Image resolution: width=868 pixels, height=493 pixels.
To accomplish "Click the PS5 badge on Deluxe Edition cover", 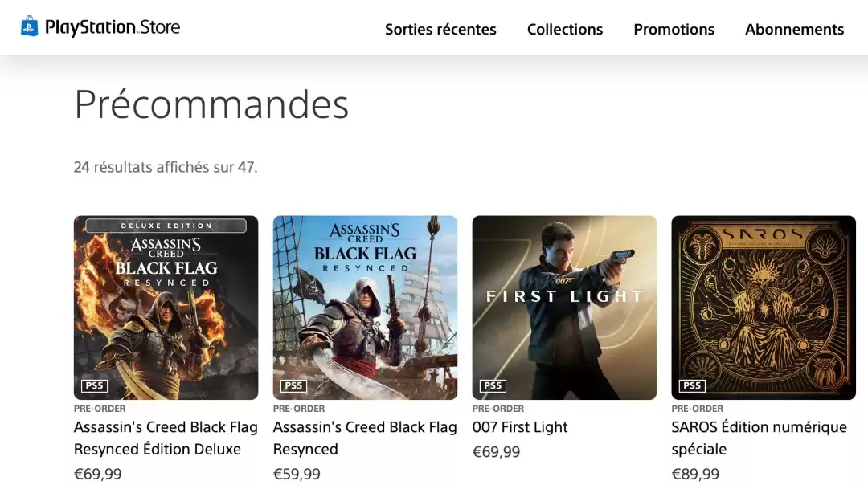I will [94, 385].
